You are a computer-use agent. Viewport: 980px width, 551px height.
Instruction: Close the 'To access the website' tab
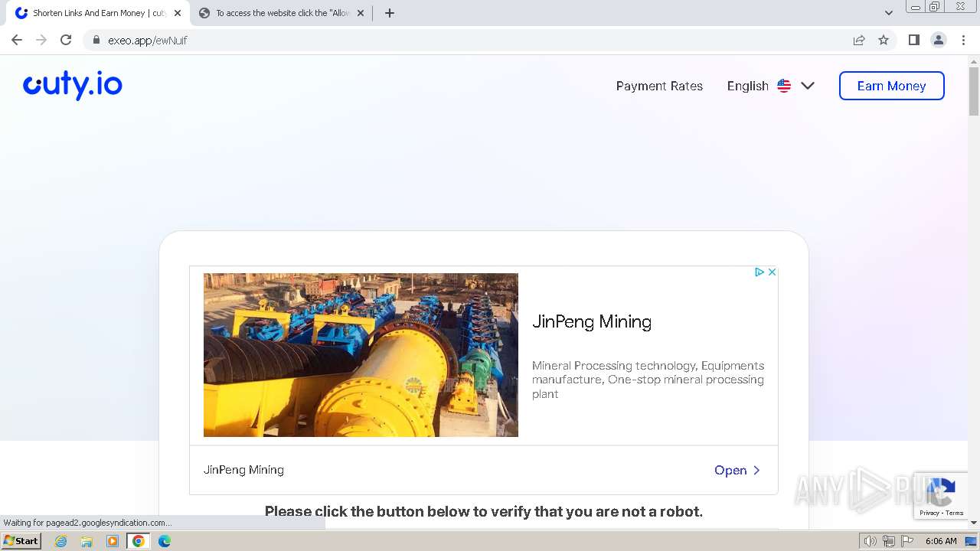click(x=361, y=13)
